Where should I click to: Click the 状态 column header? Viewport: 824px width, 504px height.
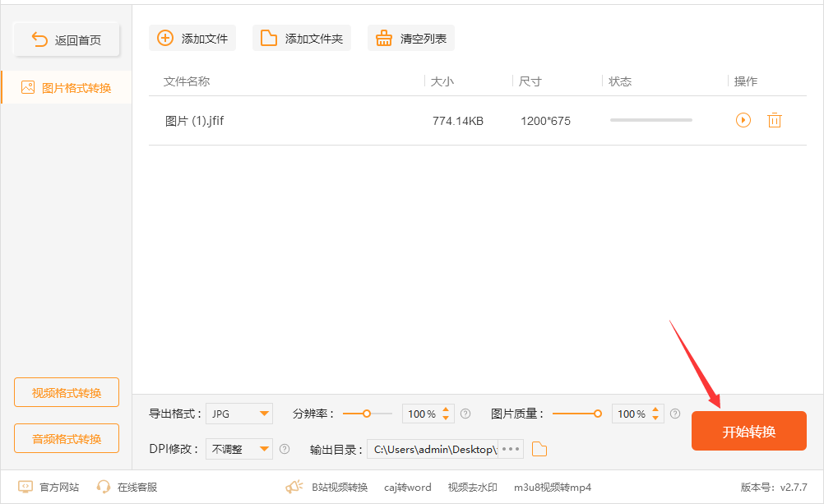620,81
